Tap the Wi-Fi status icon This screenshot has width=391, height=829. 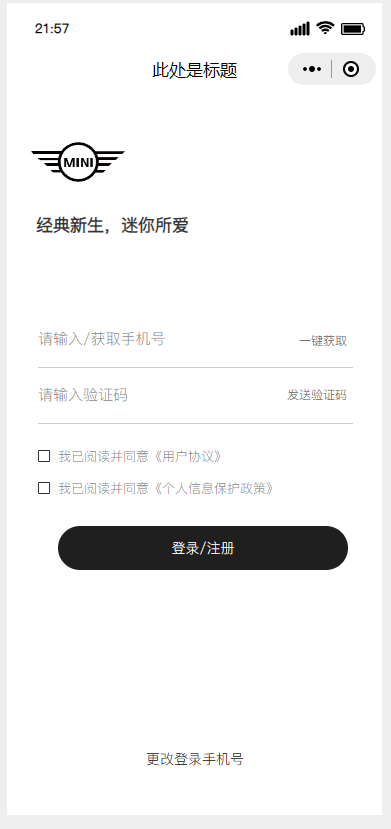click(325, 28)
